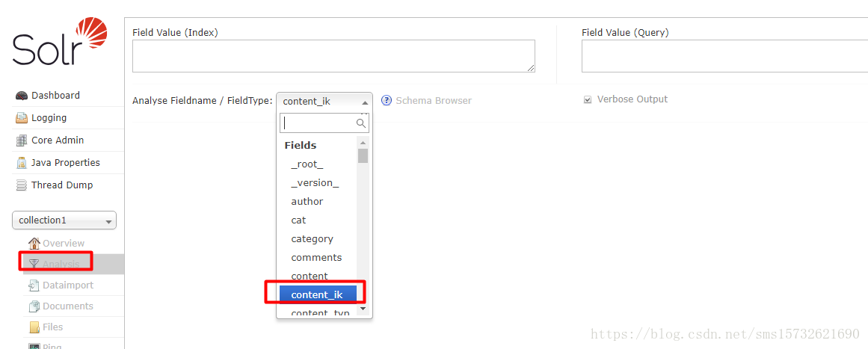This screenshot has height=349, width=868.
Task: Click in the Field Value (Index) textarea
Action: (x=333, y=56)
